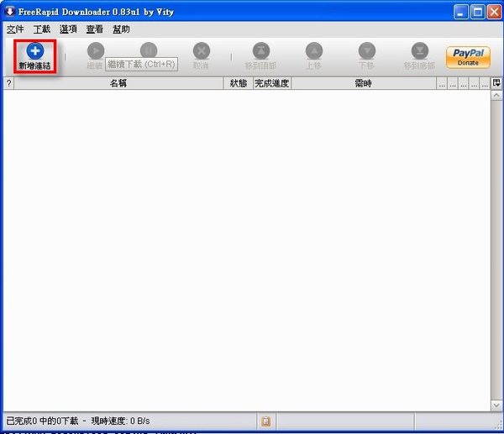Click the scrollbar up arrow

point(496,96)
